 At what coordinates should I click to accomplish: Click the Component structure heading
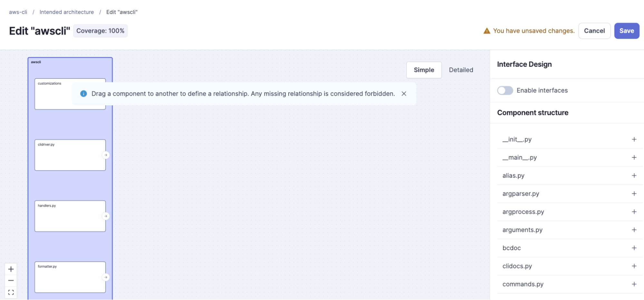pyautogui.click(x=533, y=112)
